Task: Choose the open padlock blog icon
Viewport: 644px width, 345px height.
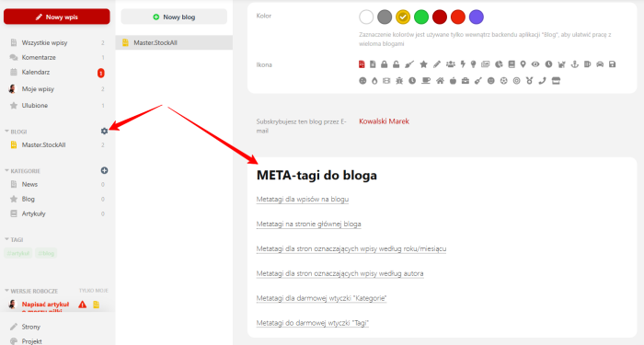Action: coord(396,64)
